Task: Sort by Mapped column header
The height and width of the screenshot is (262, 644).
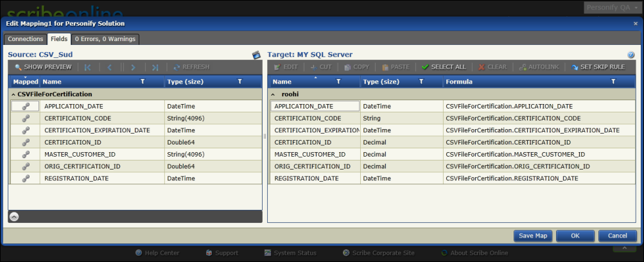Action: tap(25, 82)
